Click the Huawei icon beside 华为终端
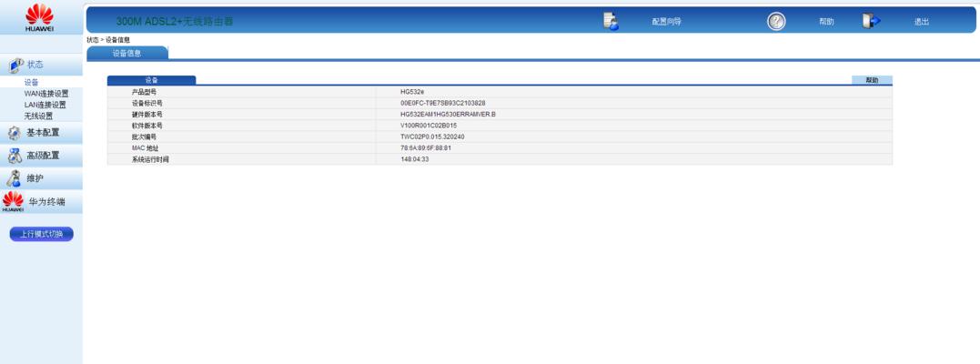 tap(13, 201)
